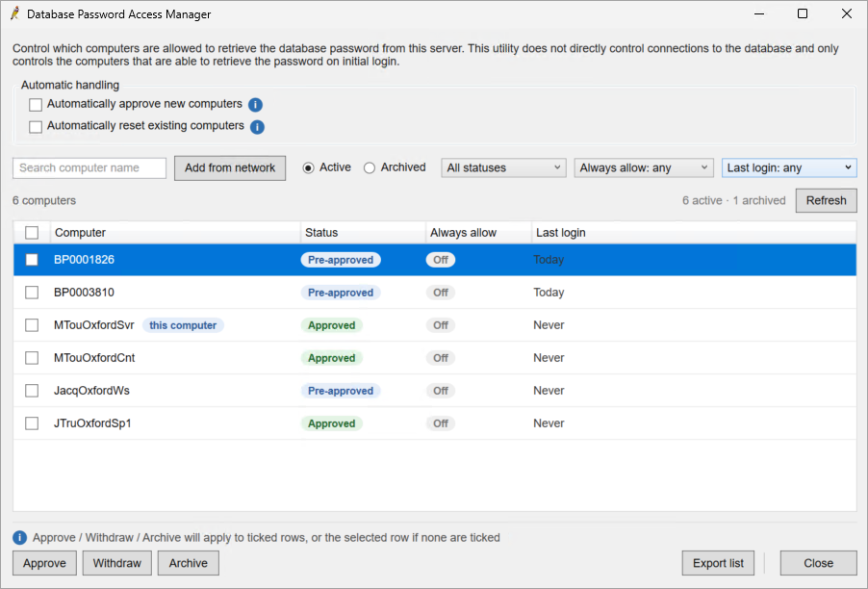This screenshot has height=589, width=868.
Task: Click the Today last login for BP0003810
Action: (x=549, y=293)
